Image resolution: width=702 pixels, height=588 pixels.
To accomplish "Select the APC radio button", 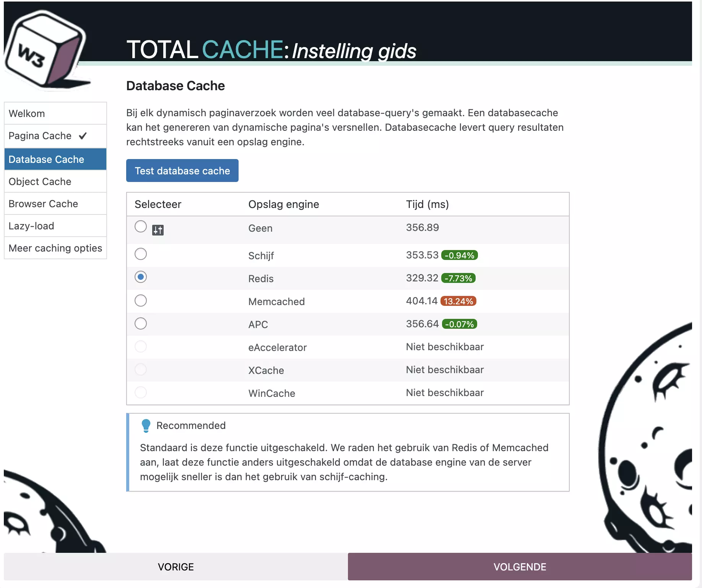I will click(x=141, y=323).
